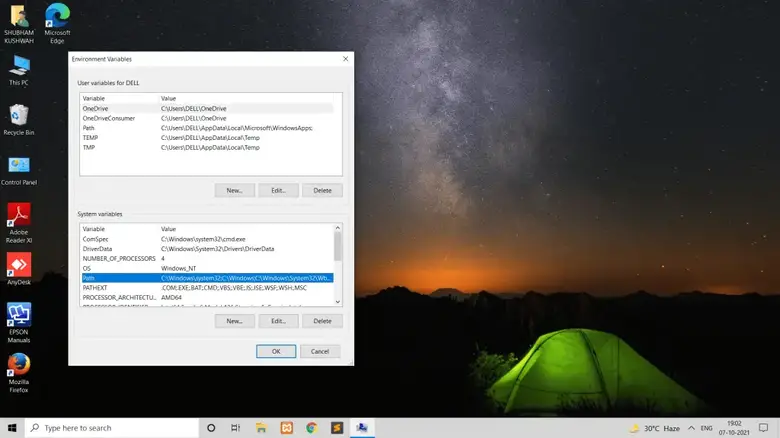Viewport: 780px width, 438px height.
Task: Select the TEMP user variable row
Action: coord(207,138)
